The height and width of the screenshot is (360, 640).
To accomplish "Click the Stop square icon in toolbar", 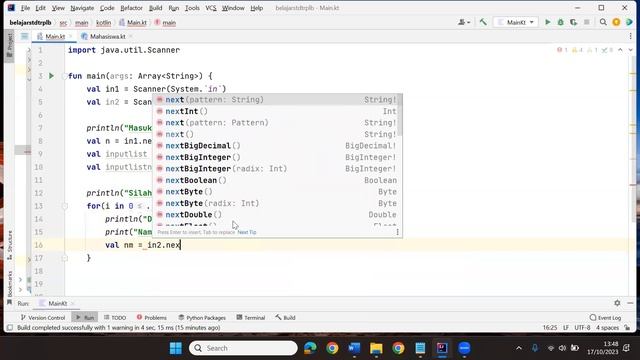I will pos(587,22).
